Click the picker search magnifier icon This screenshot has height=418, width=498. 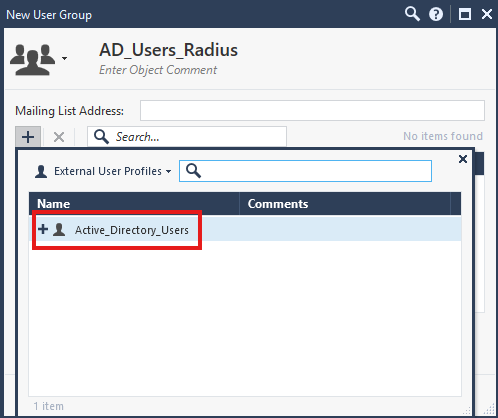(x=193, y=171)
